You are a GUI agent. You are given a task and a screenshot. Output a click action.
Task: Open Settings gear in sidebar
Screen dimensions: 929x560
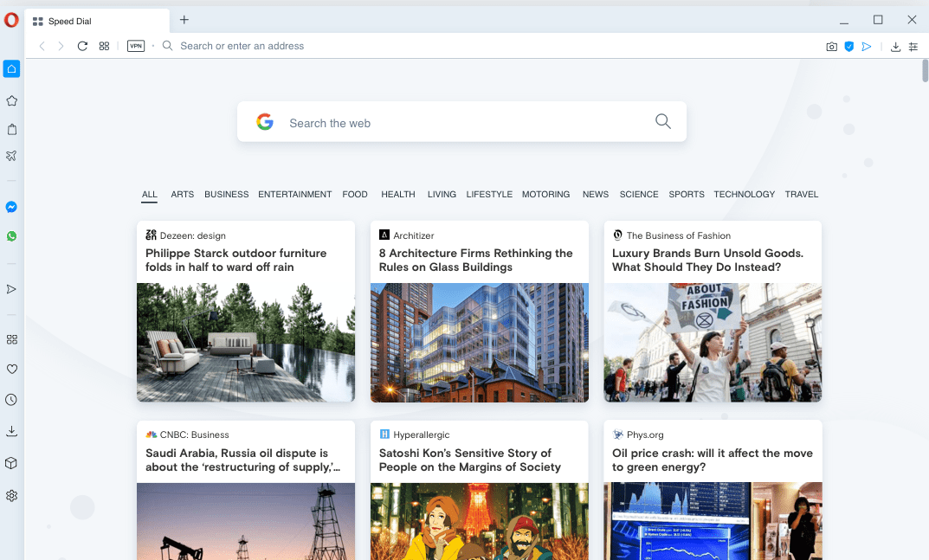pyautogui.click(x=11, y=496)
